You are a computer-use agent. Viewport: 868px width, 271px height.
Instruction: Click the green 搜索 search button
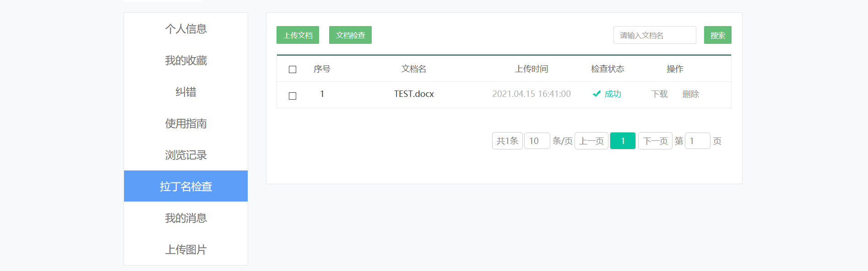(717, 35)
